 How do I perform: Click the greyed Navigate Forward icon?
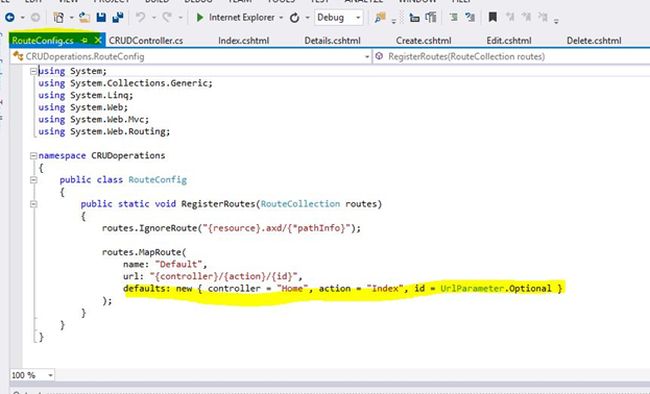(x=36, y=17)
